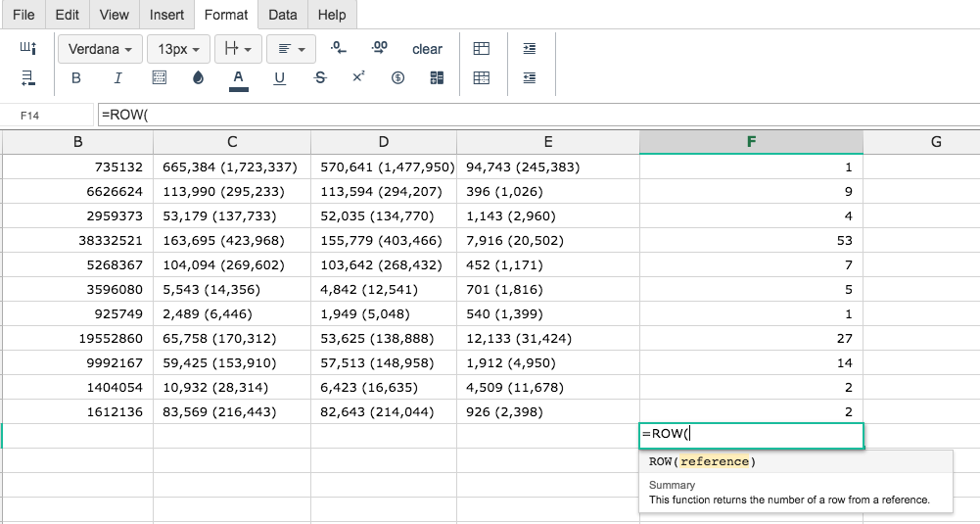Viewport: 980px width, 524px height.
Task: Open the Insert tab
Action: click(166, 15)
